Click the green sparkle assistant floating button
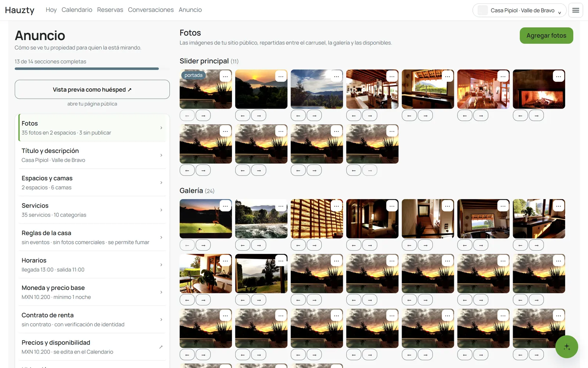This screenshot has height=368, width=588. (567, 347)
